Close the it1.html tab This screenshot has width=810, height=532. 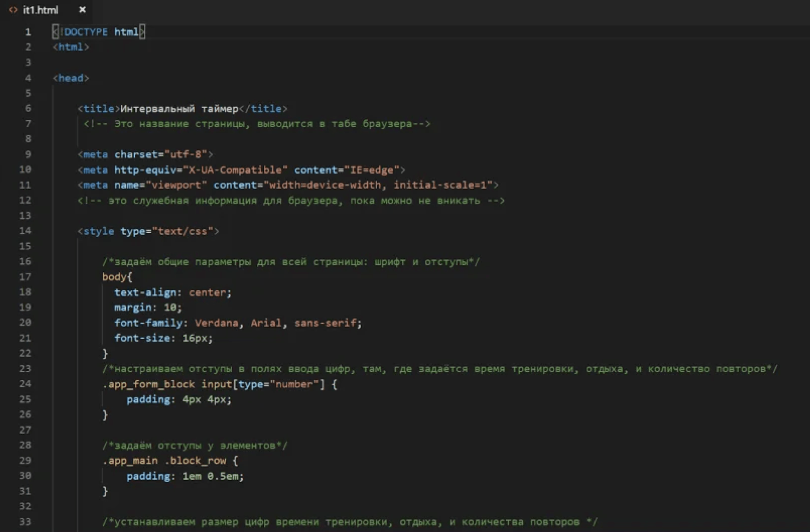pos(82,10)
